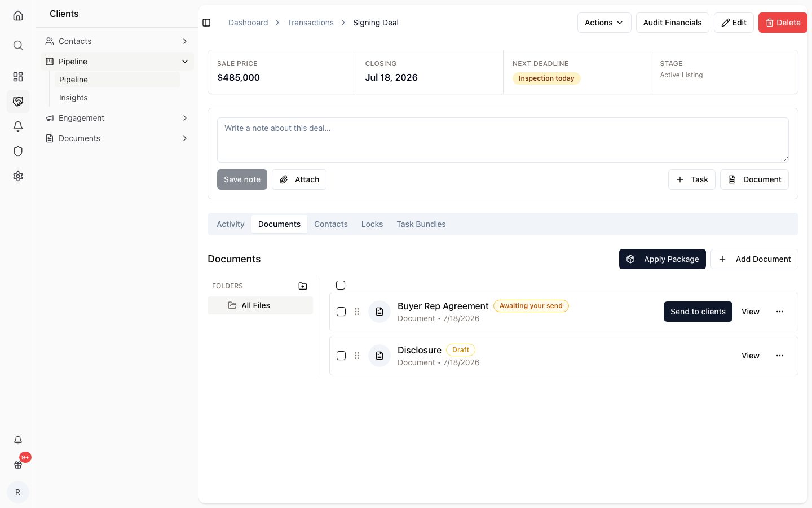
Task: View the Disclosure document
Action: coord(751,356)
